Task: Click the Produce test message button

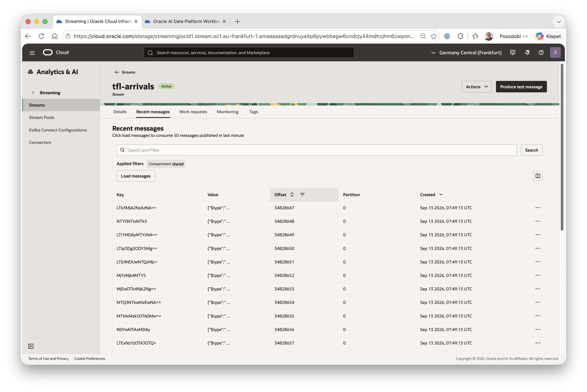Action: pyautogui.click(x=521, y=87)
